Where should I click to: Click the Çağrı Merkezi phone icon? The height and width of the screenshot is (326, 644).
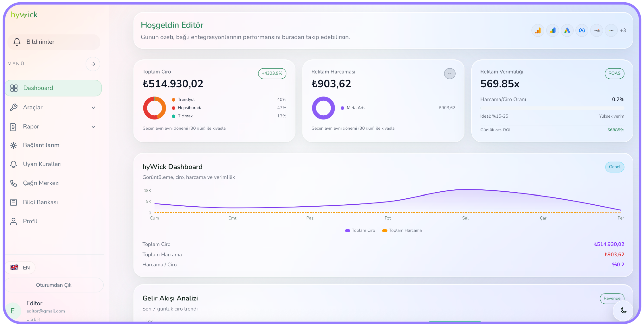pos(14,183)
